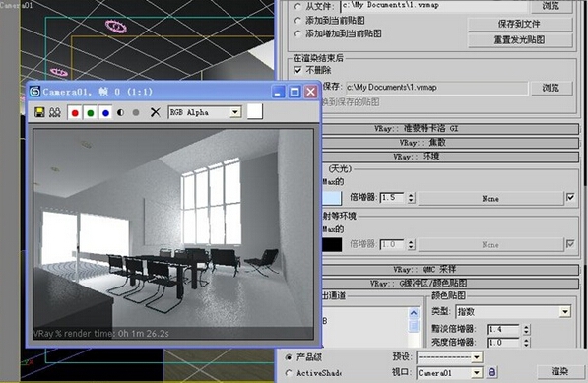Click the up arrow of the 输出通道 list scrollbar
Screen dimensions: 588x383
[x=414, y=313]
